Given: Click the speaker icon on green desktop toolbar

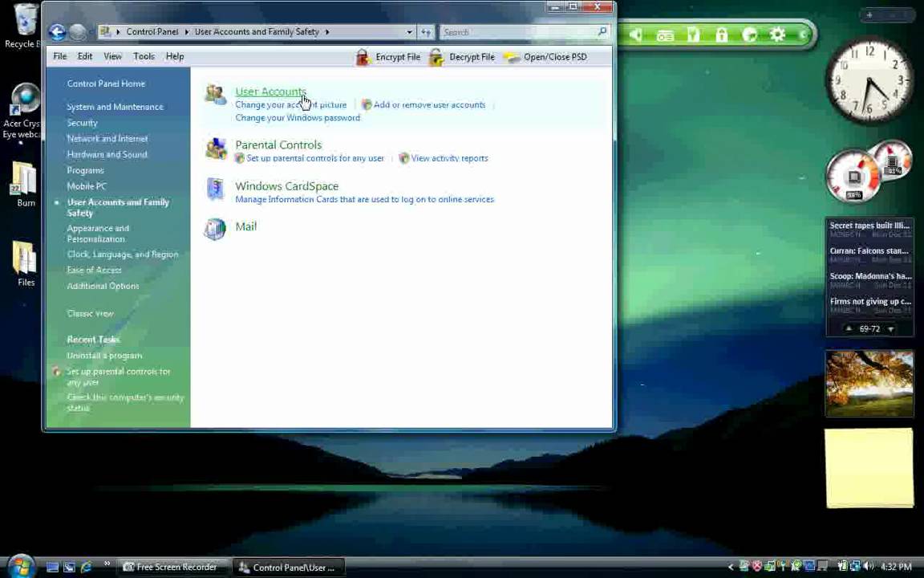Looking at the screenshot, I should [x=636, y=35].
